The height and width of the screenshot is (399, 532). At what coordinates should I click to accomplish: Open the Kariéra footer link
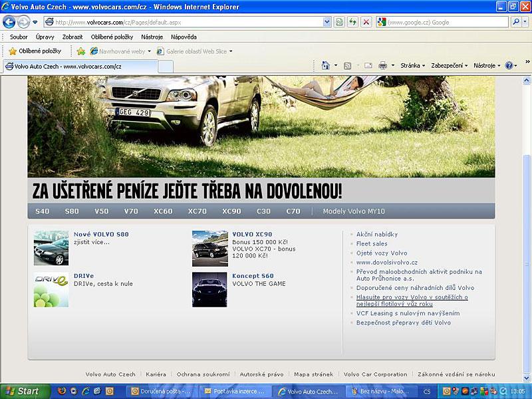click(156, 374)
